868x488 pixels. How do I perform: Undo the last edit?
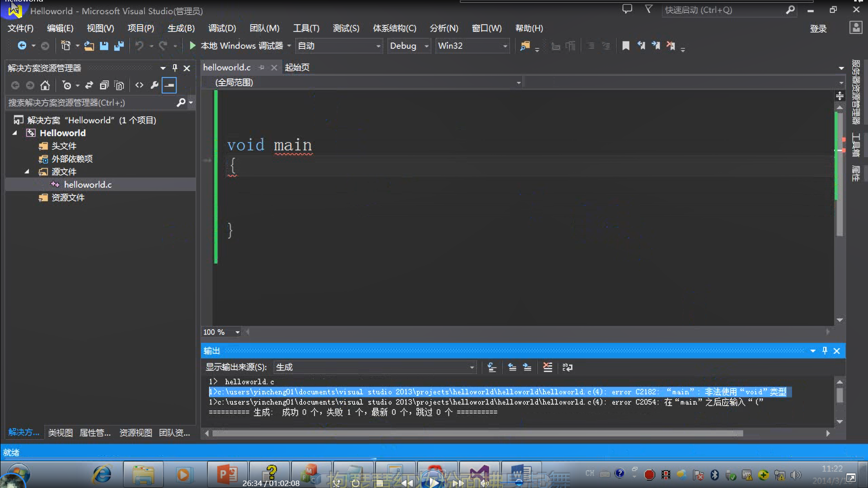139,46
